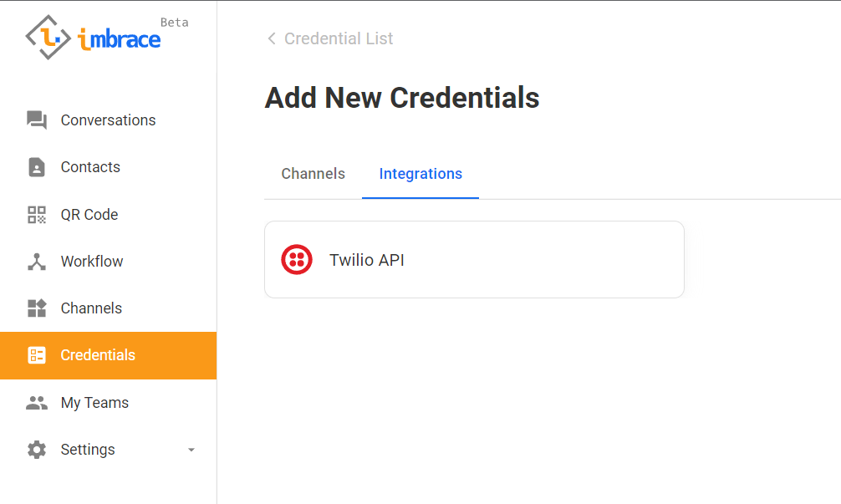Open Conversations from the sidebar
The height and width of the screenshot is (504, 841).
pos(108,120)
